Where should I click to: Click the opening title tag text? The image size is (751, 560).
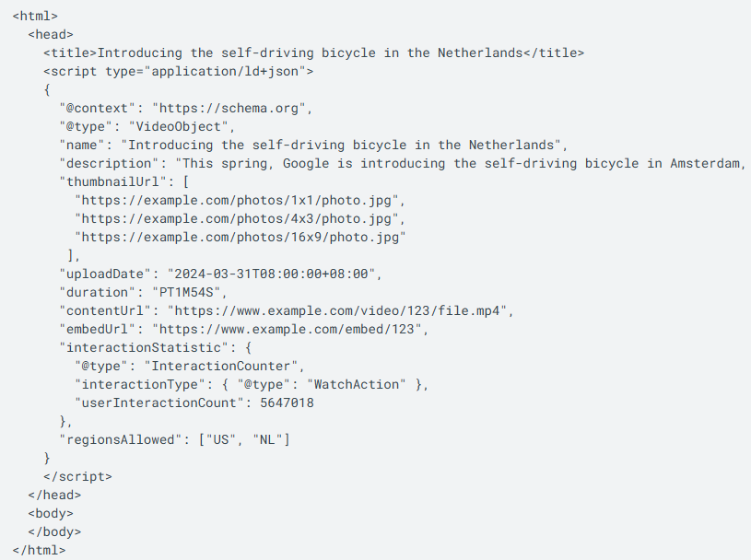click(70, 52)
